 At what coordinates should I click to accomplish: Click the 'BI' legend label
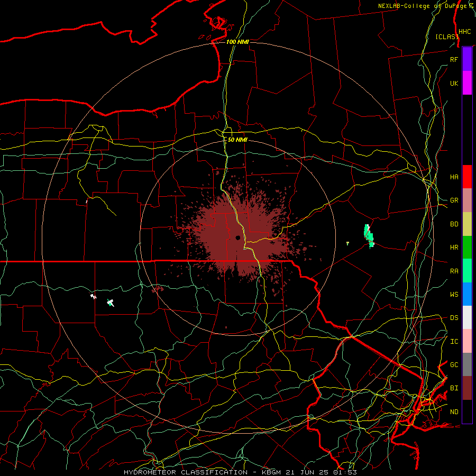point(454,388)
